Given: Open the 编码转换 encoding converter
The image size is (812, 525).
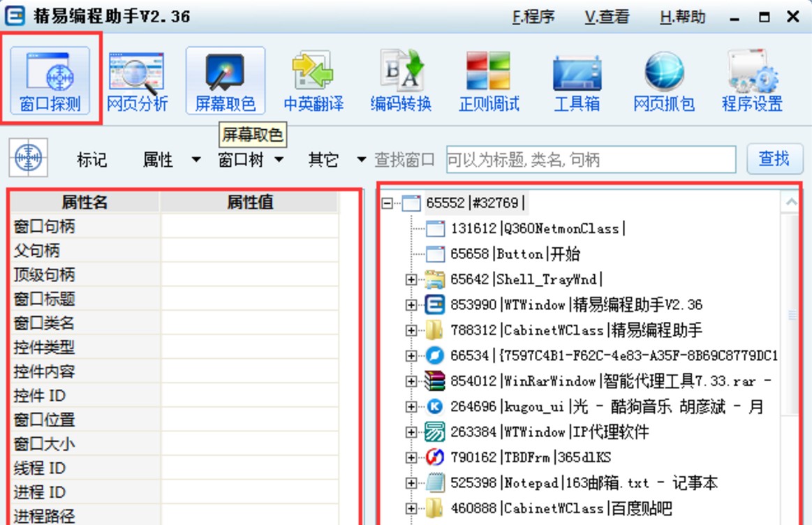Looking at the screenshot, I should coord(401,80).
